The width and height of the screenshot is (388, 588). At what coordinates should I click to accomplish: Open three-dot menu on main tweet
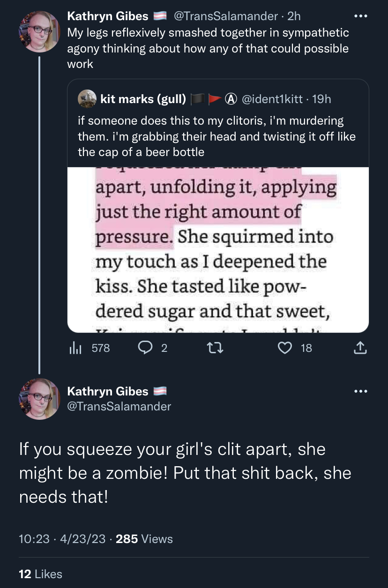point(360,391)
